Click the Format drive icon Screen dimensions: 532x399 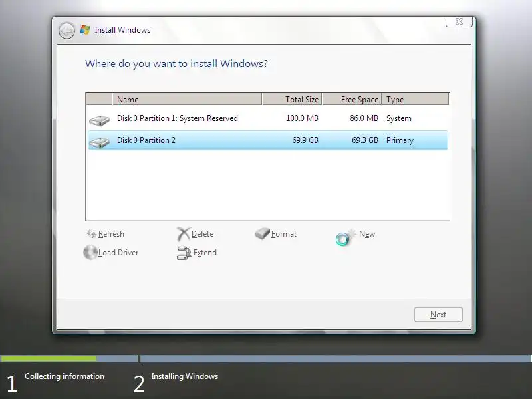[x=262, y=233]
